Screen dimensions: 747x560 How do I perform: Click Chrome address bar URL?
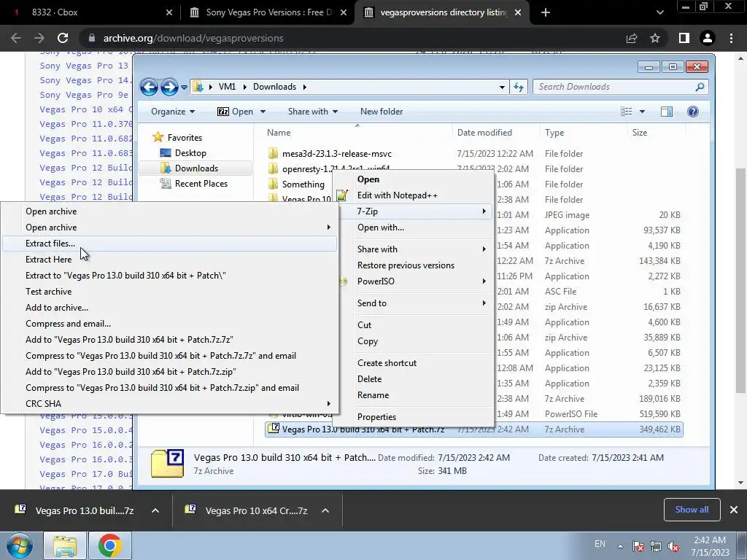point(193,38)
